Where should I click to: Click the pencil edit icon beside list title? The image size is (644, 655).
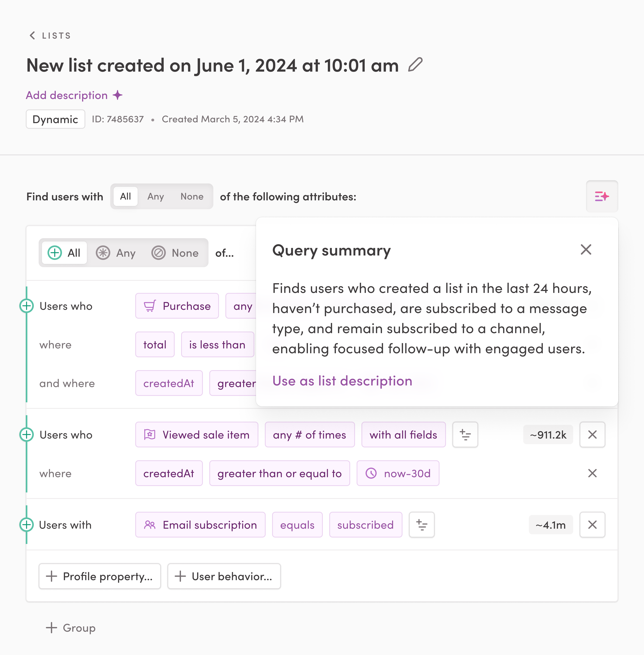tap(415, 65)
